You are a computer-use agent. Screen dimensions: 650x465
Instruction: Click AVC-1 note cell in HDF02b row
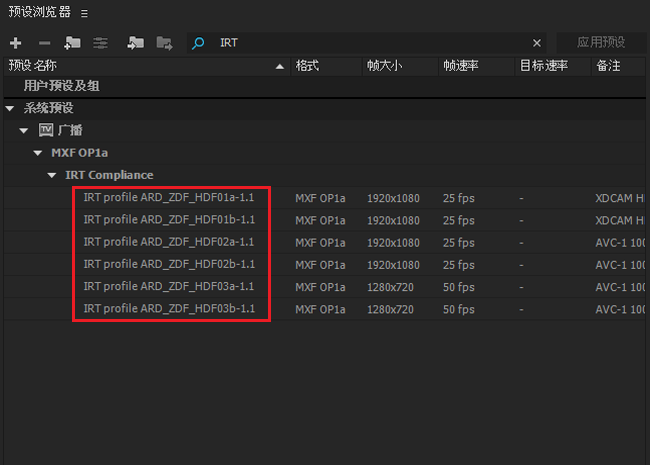620,265
